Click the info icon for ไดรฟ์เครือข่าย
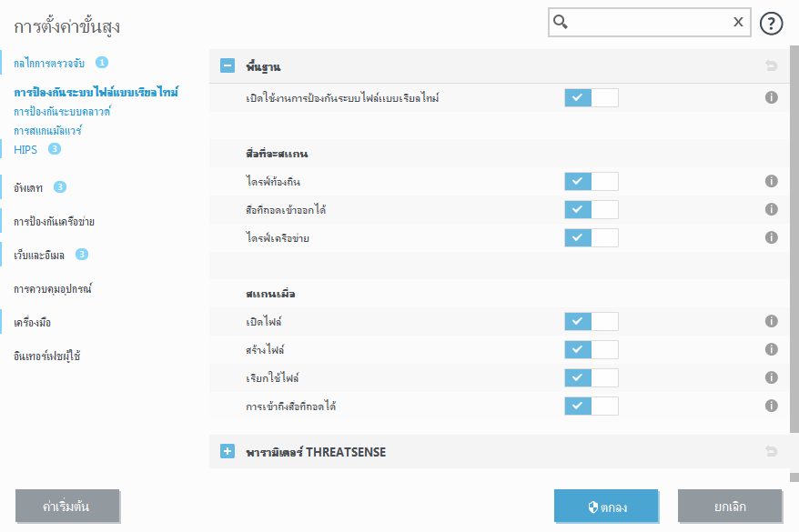Viewport: 799px width, 532px height. tap(771, 237)
